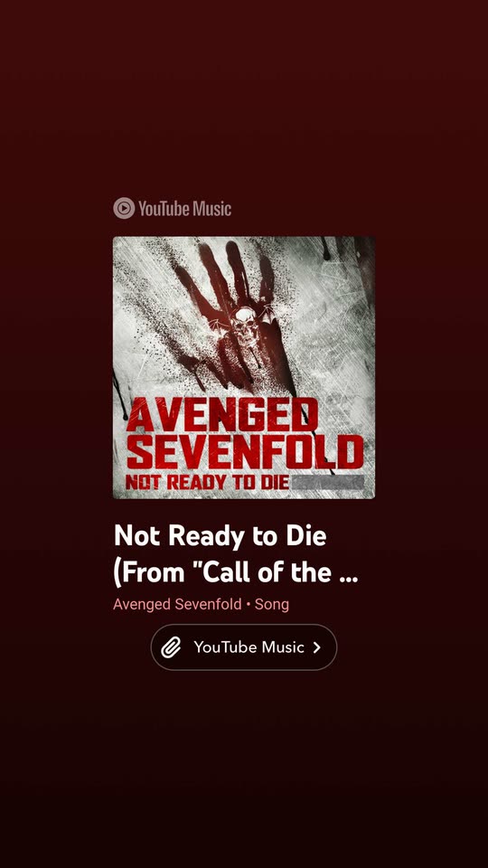Click the red SEVENFOLD text on cover
488x868 pixels.
tap(245, 452)
